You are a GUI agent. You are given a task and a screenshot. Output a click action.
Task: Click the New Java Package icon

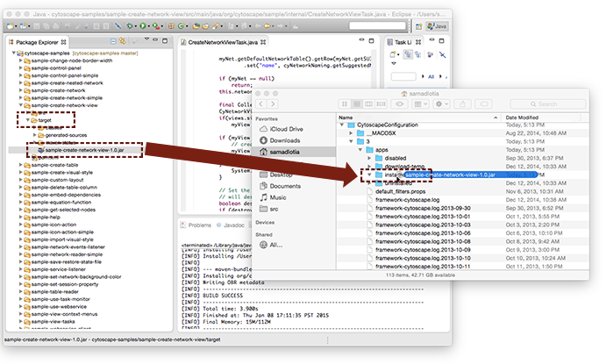coord(171,26)
